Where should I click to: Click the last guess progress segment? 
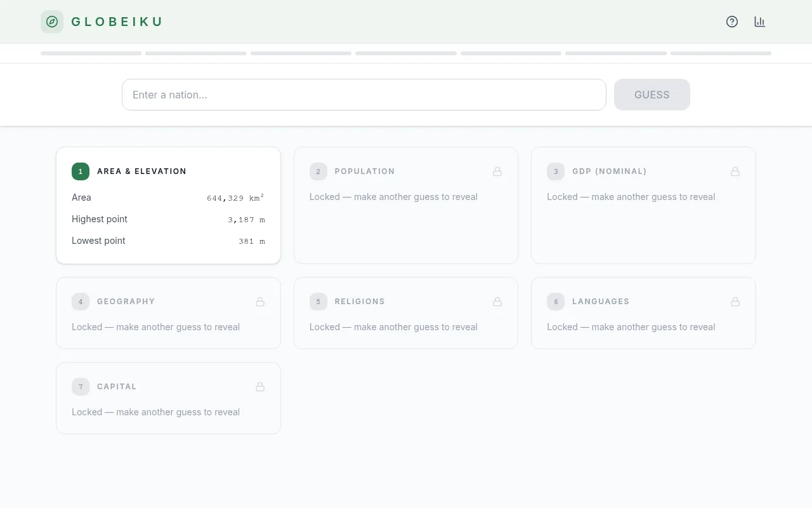721,53
